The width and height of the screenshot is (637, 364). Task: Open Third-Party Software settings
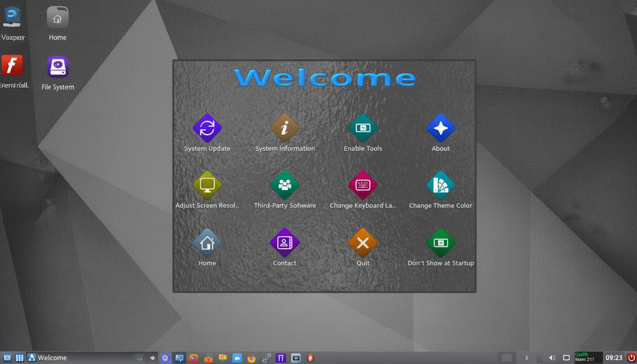tap(285, 185)
